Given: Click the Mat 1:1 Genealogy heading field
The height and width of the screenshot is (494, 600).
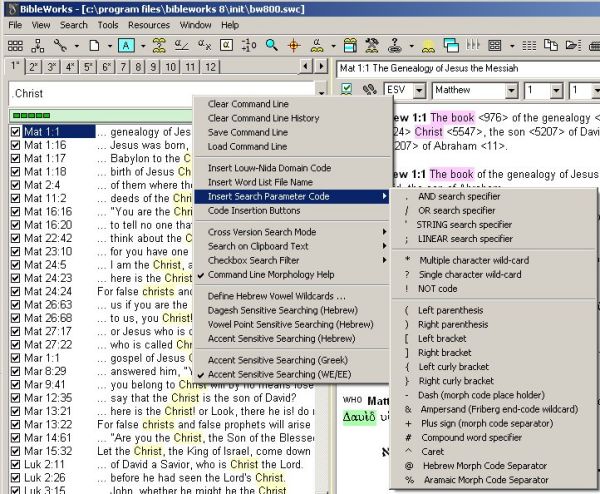Looking at the screenshot, I should point(468,68).
